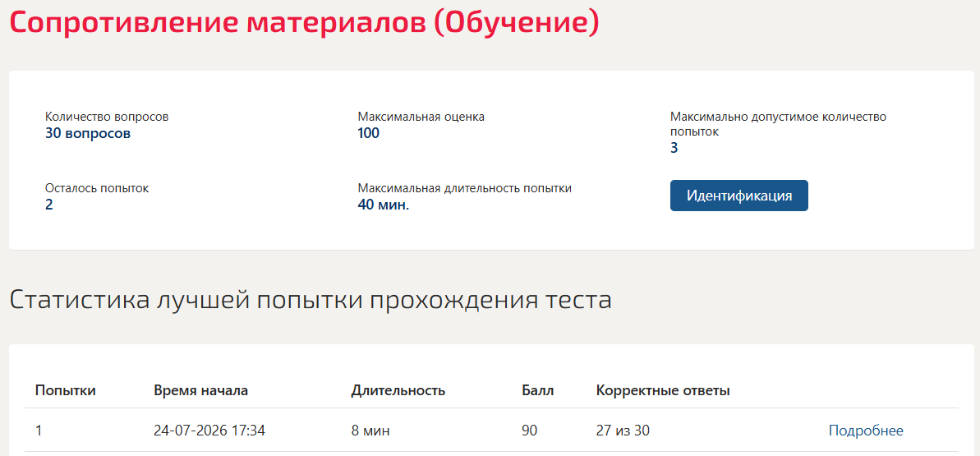Screen dimensions: 980x456
Task: Click the Максимальная оценка value 100
Action: point(369,133)
